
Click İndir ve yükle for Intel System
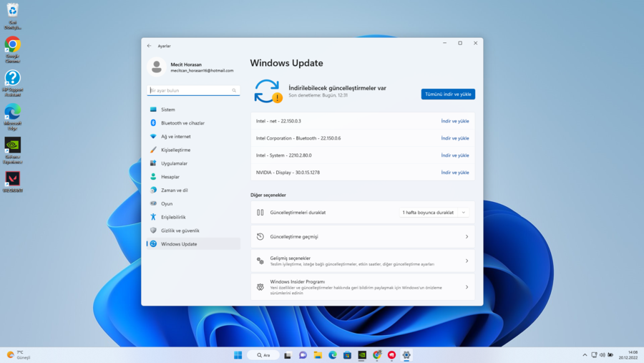pos(454,155)
